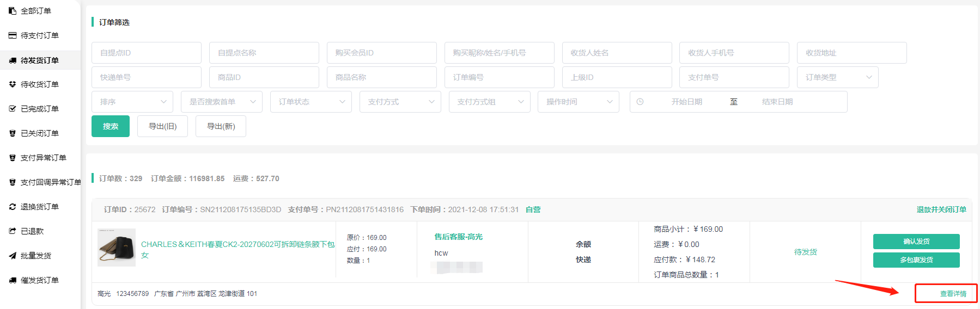The width and height of the screenshot is (980, 309).
Task: Expand the 订单类型 dropdown
Action: [838, 77]
